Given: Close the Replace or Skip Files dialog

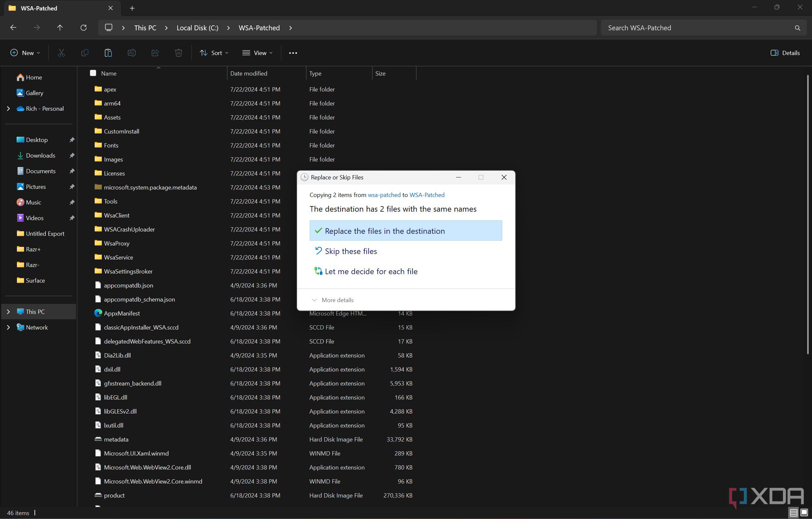Looking at the screenshot, I should coord(504,177).
